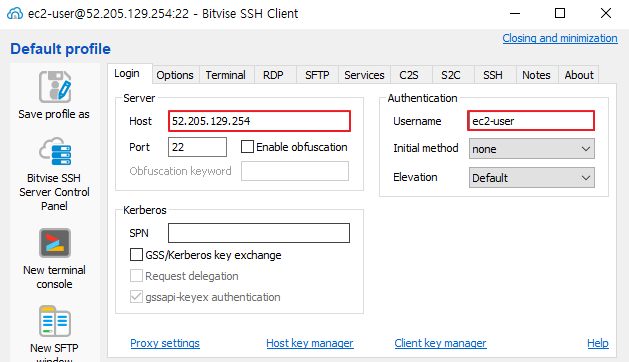Launch New terminal console icon

point(55,243)
